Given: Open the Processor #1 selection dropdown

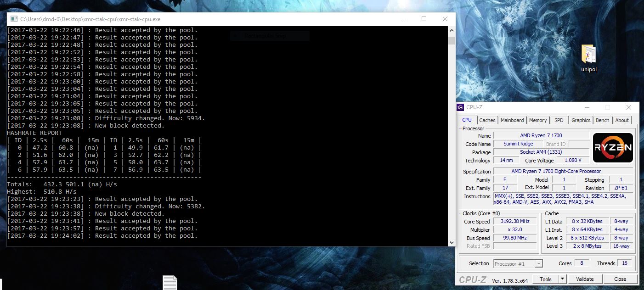Looking at the screenshot, I should (x=518, y=263).
